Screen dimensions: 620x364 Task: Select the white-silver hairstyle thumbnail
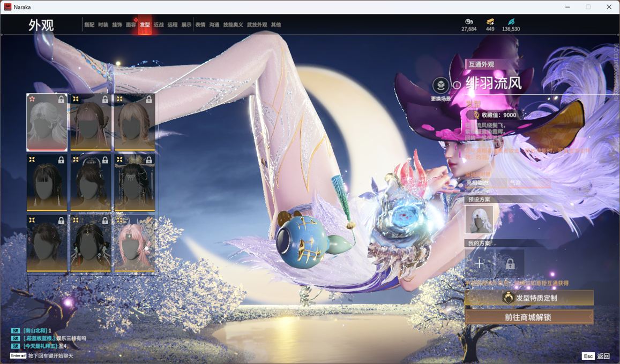pos(47,123)
